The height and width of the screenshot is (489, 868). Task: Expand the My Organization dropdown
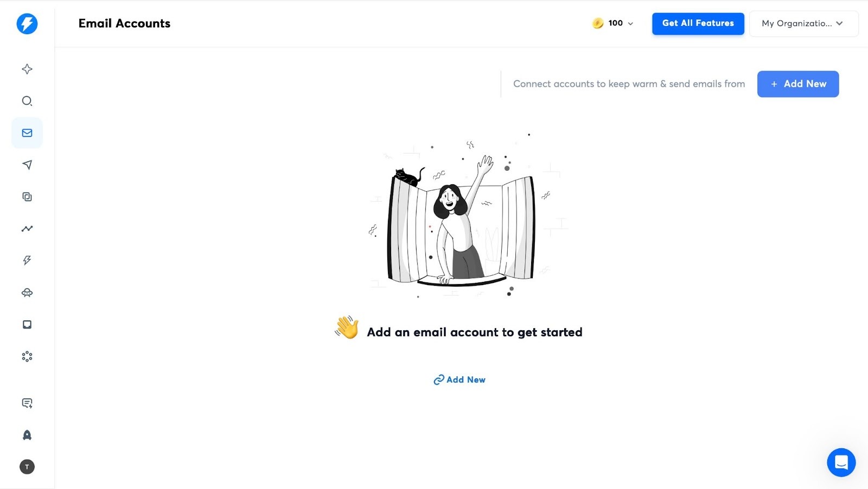[x=803, y=23]
